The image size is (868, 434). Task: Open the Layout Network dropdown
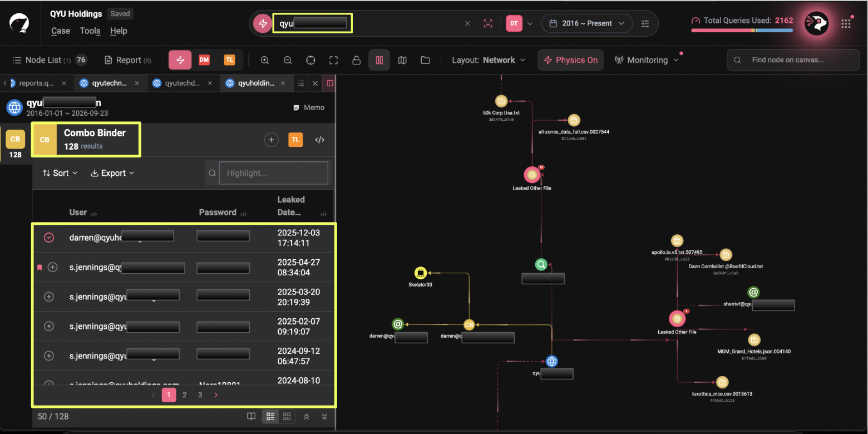pos(489,60)
